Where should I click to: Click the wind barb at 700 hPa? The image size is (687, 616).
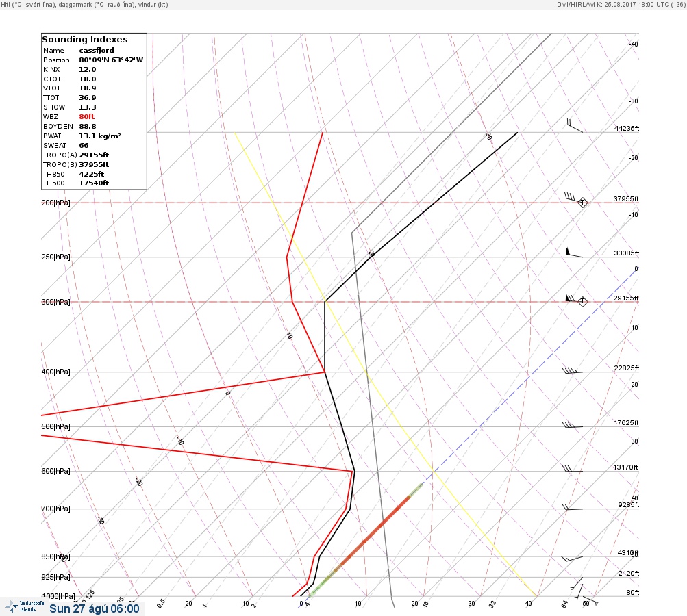tap(572, 507)
